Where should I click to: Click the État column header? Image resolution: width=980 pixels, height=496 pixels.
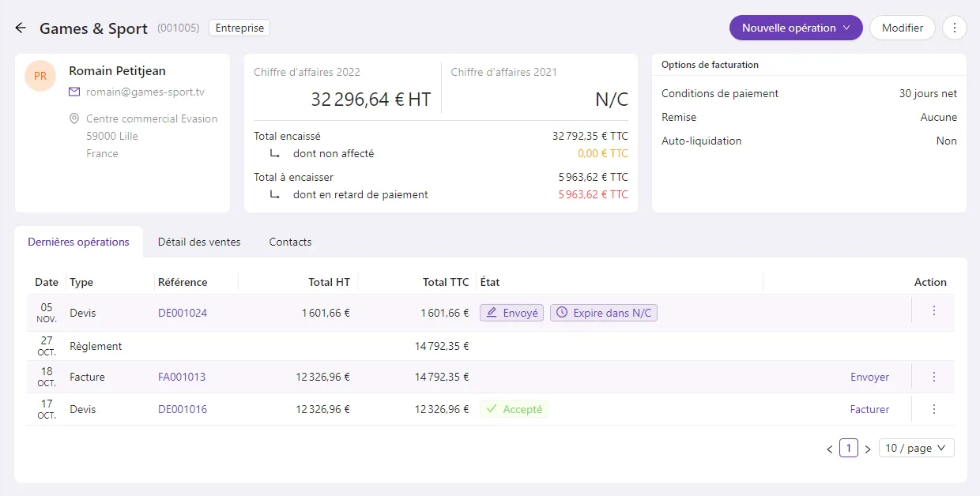490,282
